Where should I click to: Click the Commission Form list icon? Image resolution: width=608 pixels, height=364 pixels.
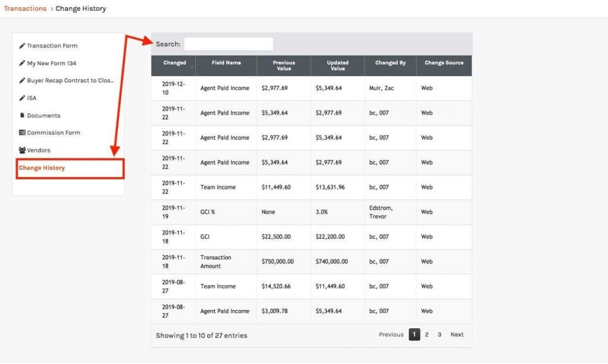[22, 132]
